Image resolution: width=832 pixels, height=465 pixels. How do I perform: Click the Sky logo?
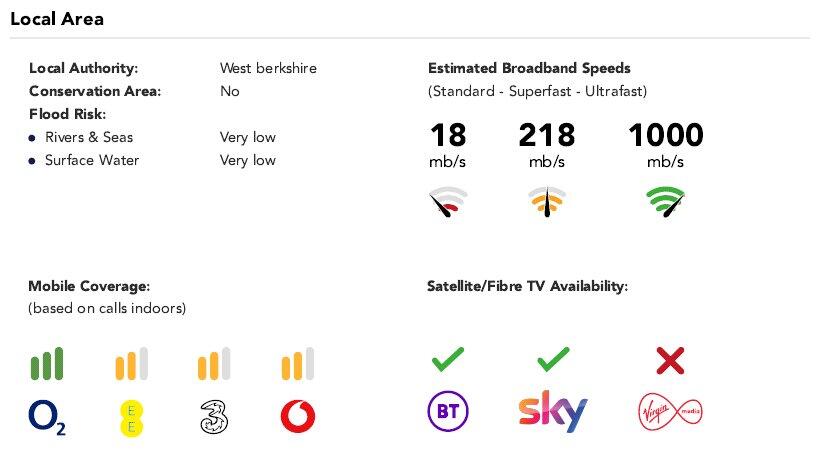click(553, 411)
